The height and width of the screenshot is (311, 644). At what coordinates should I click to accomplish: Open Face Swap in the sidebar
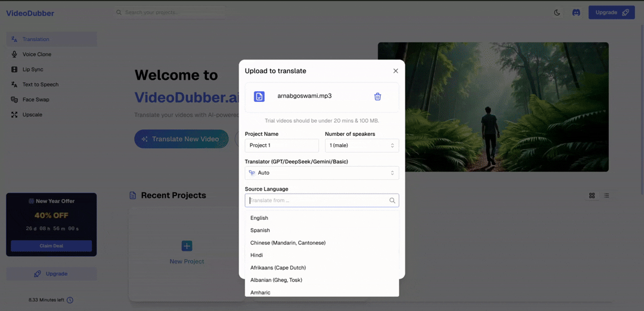(52, 99)
